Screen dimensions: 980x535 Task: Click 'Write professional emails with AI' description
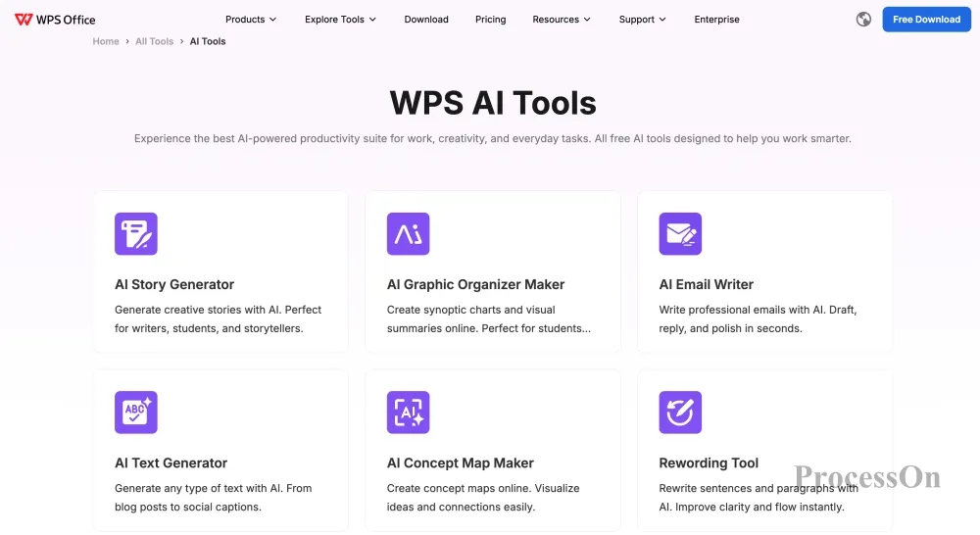pyautogui.click(x=758, y=318)
